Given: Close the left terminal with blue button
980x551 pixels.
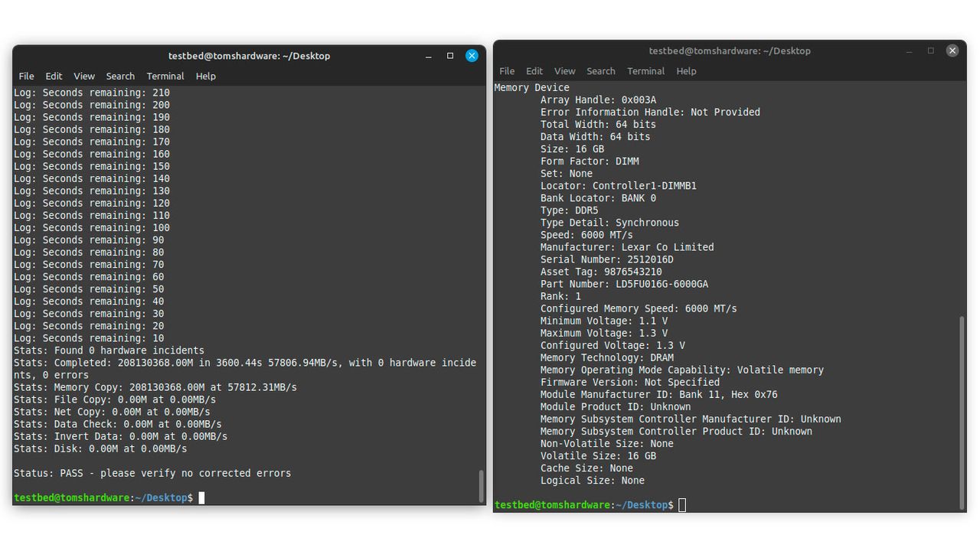Looking at the screenshot, I should coord(472,56).
